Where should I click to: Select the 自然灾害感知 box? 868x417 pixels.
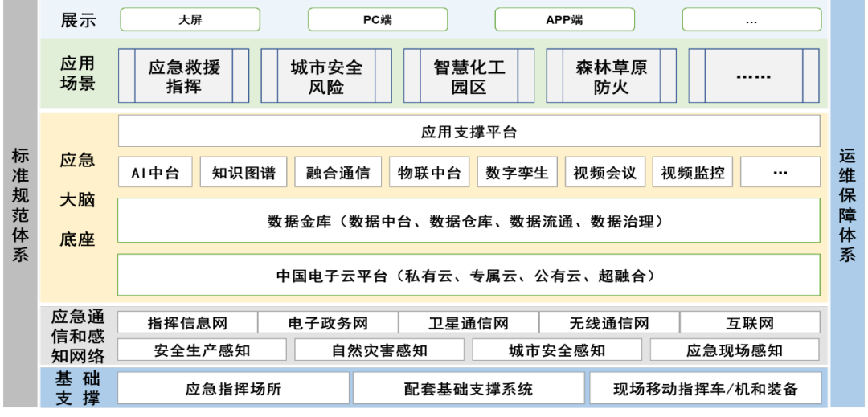tap(379, 350)
